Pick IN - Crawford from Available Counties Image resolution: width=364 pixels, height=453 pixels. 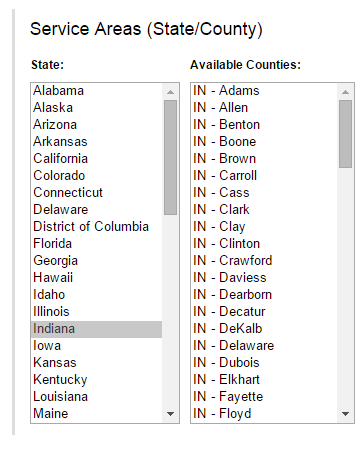264,261
